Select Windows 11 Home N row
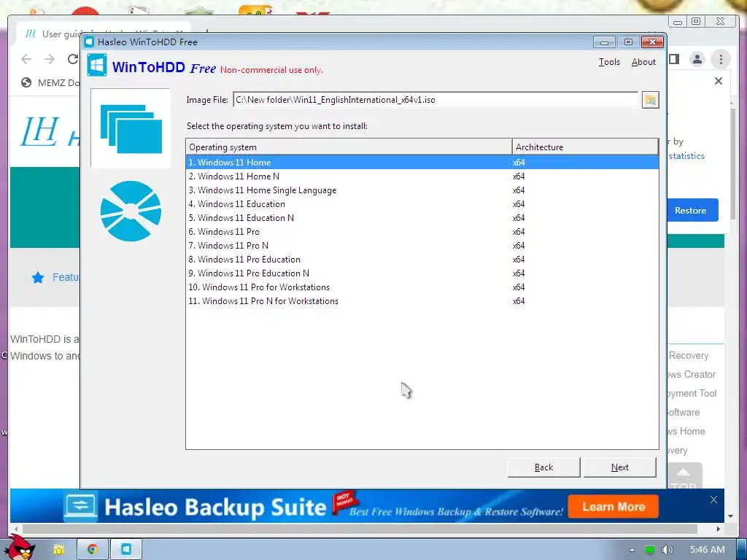Image resolution: width=747 pixels, height=560 pixels. pyautogui.click(x=422, y=176)
